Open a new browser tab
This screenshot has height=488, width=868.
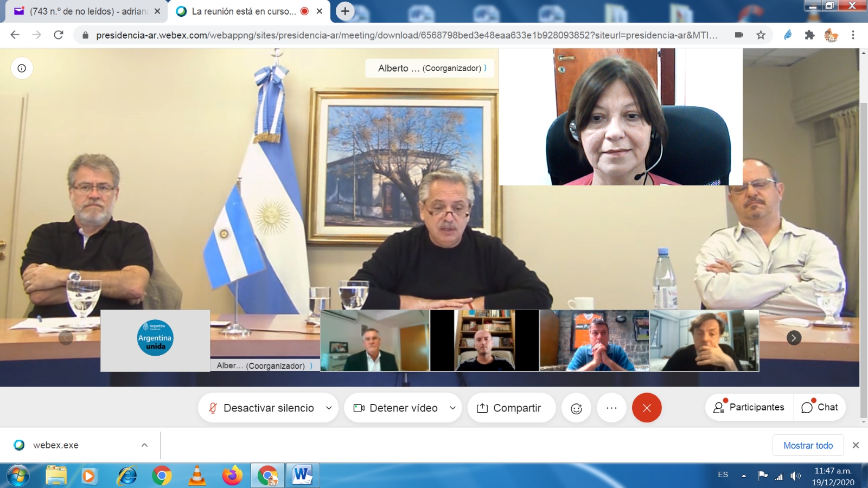click(x=345, y=11)
